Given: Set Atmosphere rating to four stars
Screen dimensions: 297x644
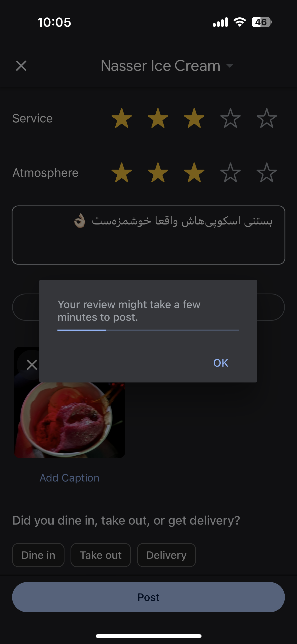Looking at the screenshot, I should 230,173.
